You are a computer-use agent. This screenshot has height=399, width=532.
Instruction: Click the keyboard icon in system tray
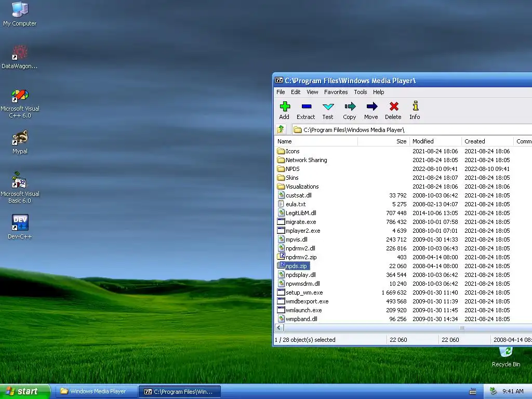(x=473, y=392)
